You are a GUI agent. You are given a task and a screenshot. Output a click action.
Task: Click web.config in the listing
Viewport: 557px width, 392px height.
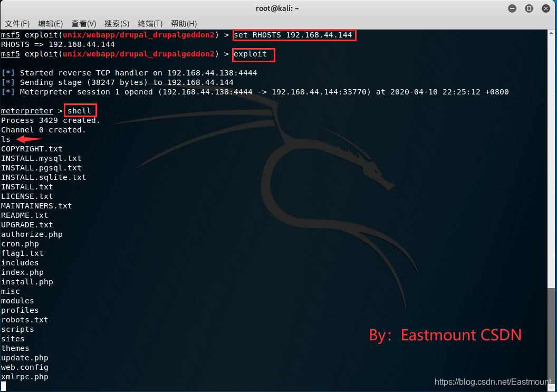(24, 368)
